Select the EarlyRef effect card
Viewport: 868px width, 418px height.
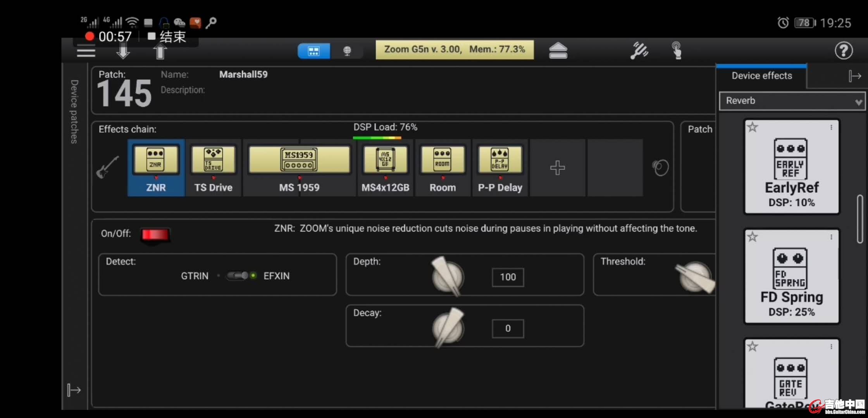(x=791, y=166)
